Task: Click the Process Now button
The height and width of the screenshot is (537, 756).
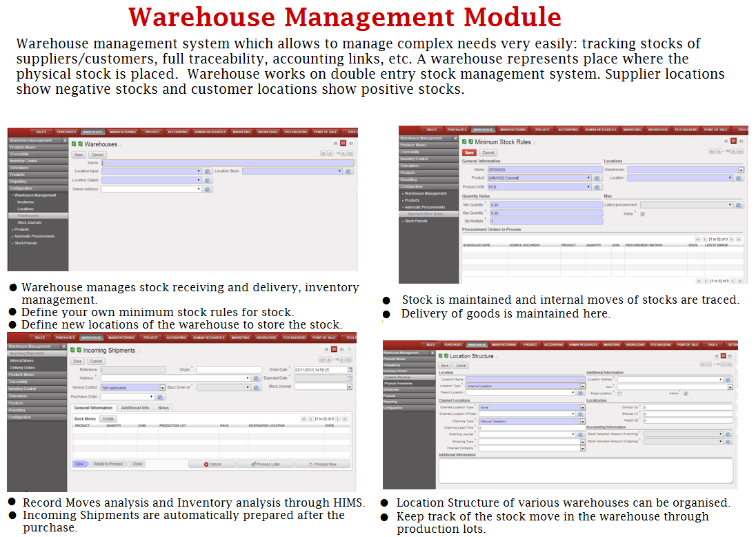Action: [x=322, y=465]
